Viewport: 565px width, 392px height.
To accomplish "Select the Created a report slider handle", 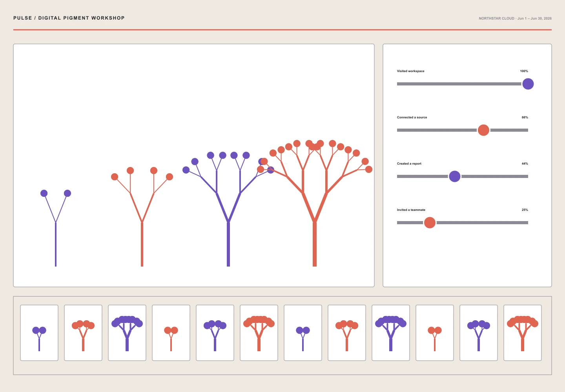I will click(x=454, y=176).
